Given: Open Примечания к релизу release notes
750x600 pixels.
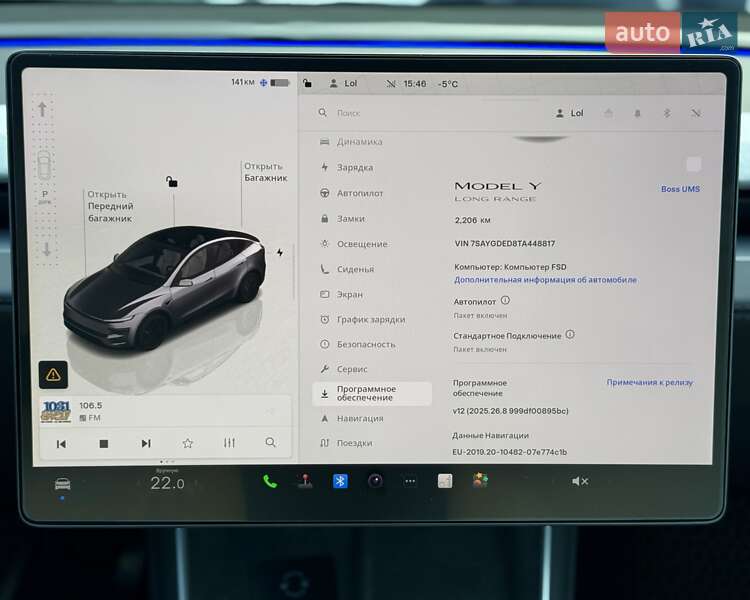Looking at the screenshot, I should [650, 382].
